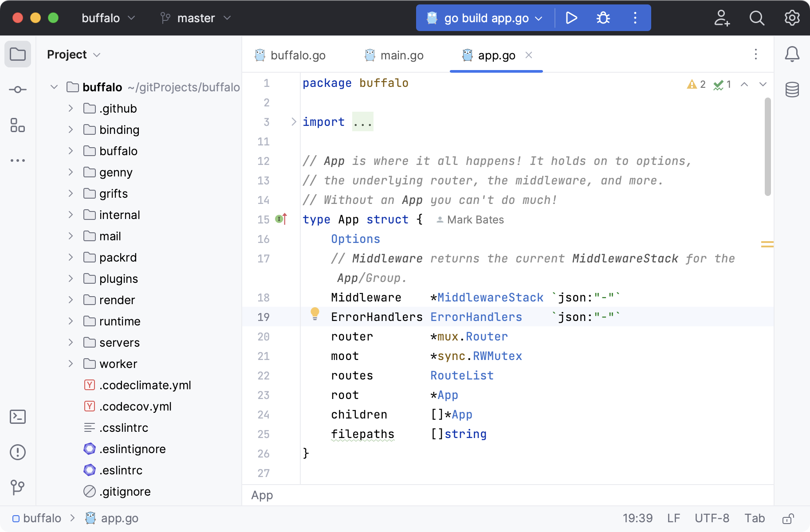The image size is (810, 532).
Task: Change the UTF-8 file encoding
Action: tap(712, 518)
